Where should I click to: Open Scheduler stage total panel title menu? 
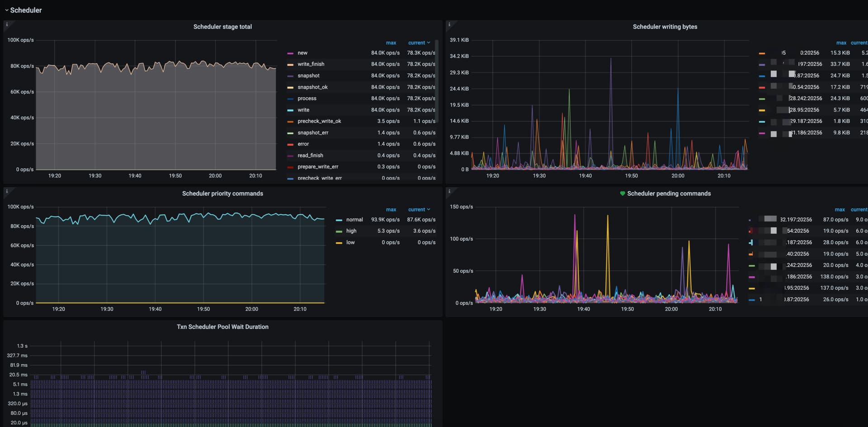click(222, 27)
